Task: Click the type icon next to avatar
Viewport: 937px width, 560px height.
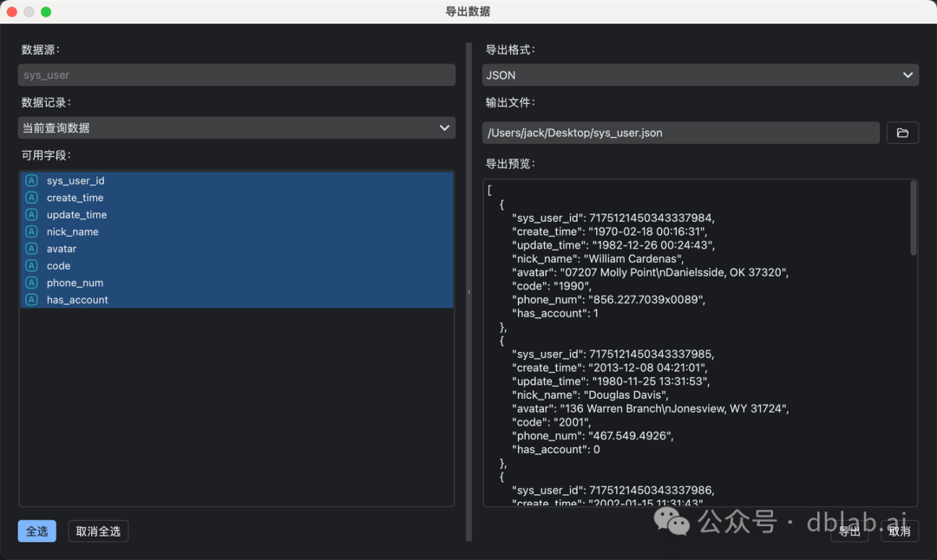Action: [x=31, y=249]
